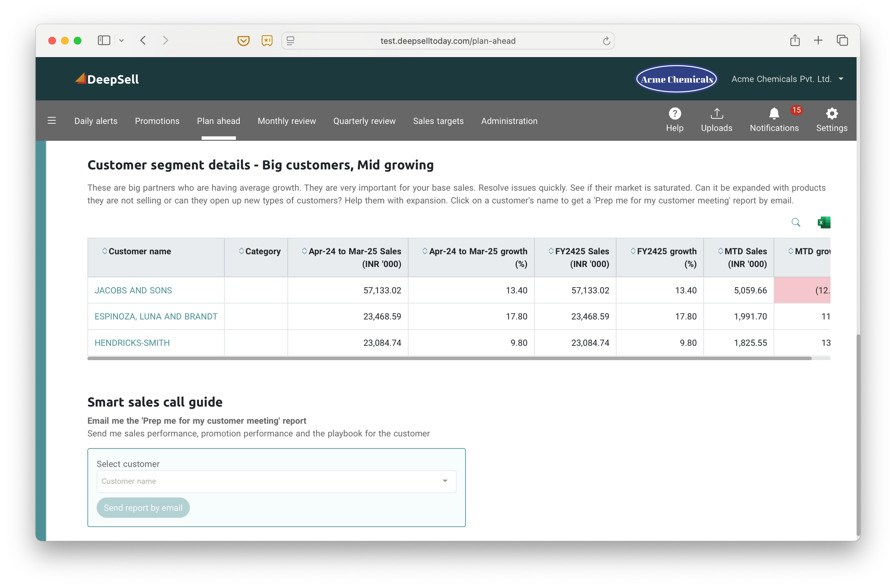Expand the sidebar options chevron in Safari
This screenshot has width=896, height=588.
(121, 40)
